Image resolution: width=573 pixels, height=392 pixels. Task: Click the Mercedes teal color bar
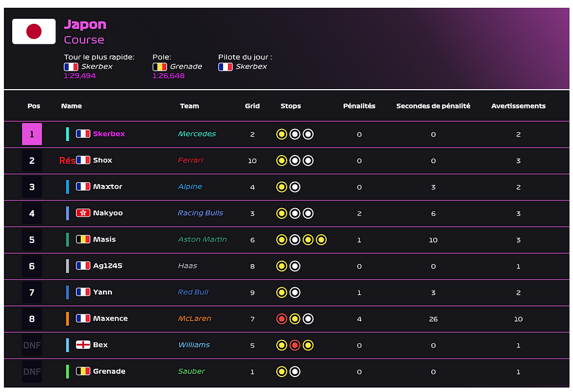67,134
